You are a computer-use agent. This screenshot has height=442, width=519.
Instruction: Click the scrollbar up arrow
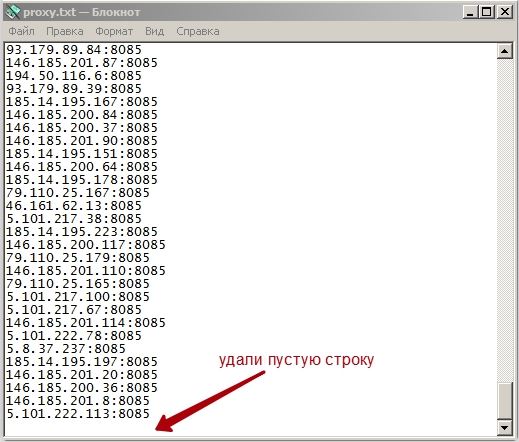pyautogui.click(x=504, y=51)
